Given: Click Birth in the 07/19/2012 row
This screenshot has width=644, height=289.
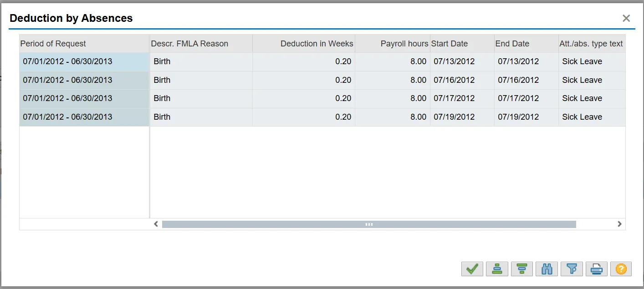Looking at the screenshot, I should pos(201,117).
